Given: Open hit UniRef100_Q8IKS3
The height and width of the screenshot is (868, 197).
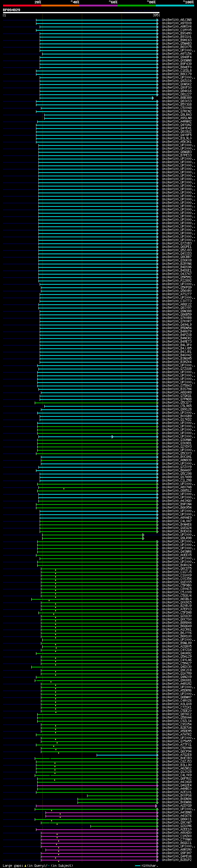Looking at the screenshot, I should tap(177, 101).
